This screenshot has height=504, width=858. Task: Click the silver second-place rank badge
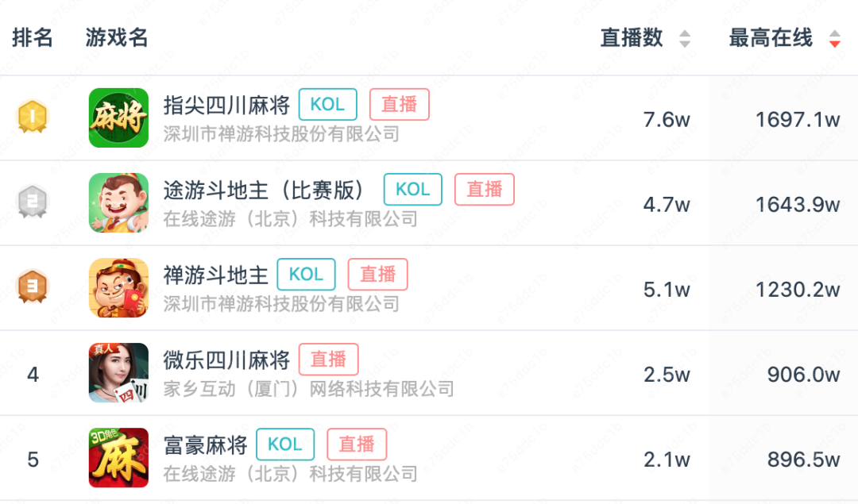tap(33, 201)
